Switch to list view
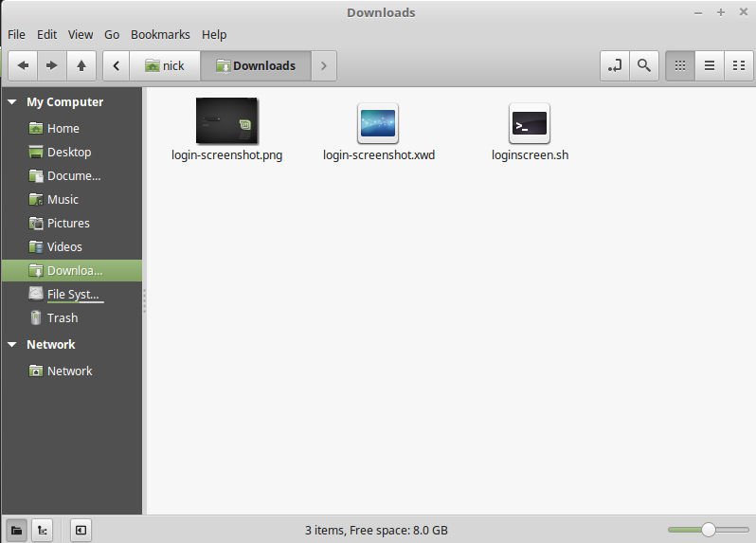This screenshot has width=756, height=543. pyautogui.click(x=709, y=65)
